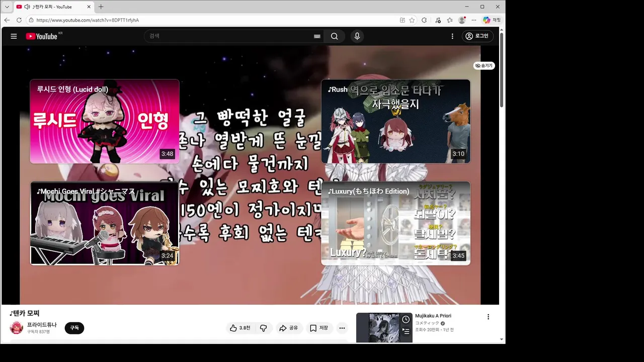Click the ♪텐카 모찌 video title
Image resolution: width=644 pixels, height=362 pixels.
click(25, 313)
